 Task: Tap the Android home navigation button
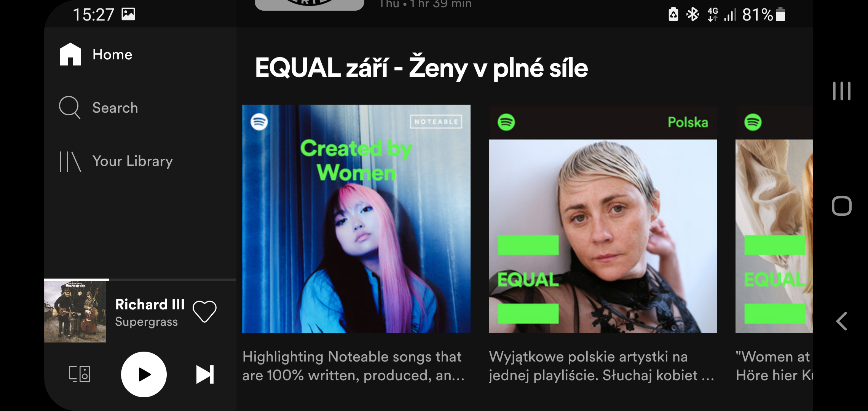(841, 206)
